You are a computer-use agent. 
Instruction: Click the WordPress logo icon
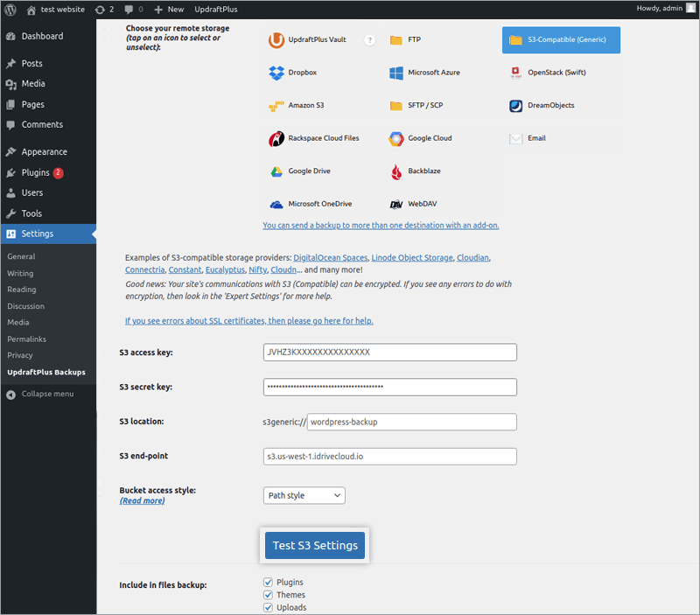[x=10, y=10]
